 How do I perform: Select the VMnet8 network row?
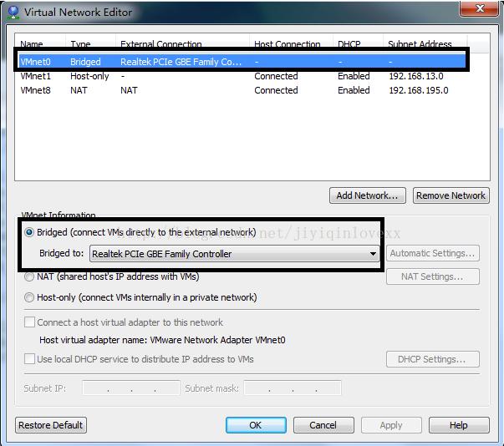coord(242,90)
